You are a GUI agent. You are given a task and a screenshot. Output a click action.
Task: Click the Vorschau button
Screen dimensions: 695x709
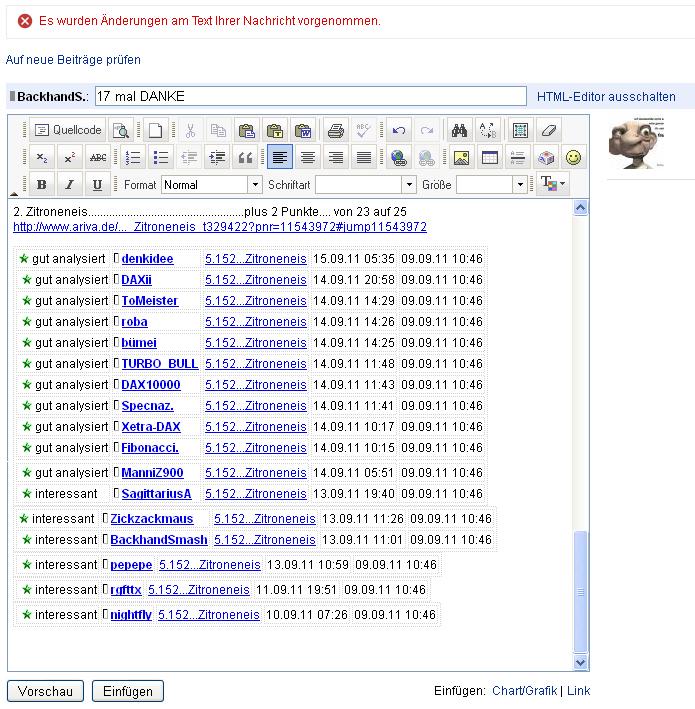click(x=45, y=691)
